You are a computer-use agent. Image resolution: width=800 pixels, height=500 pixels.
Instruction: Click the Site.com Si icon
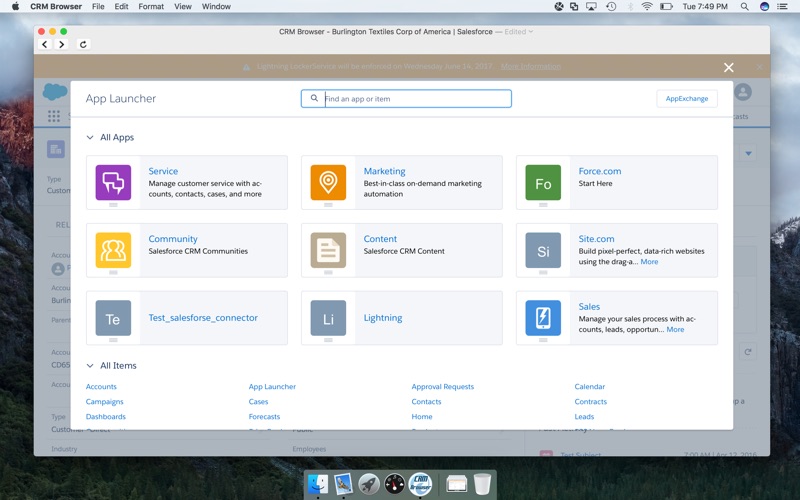pyautogui.click(x=543, y=250)
